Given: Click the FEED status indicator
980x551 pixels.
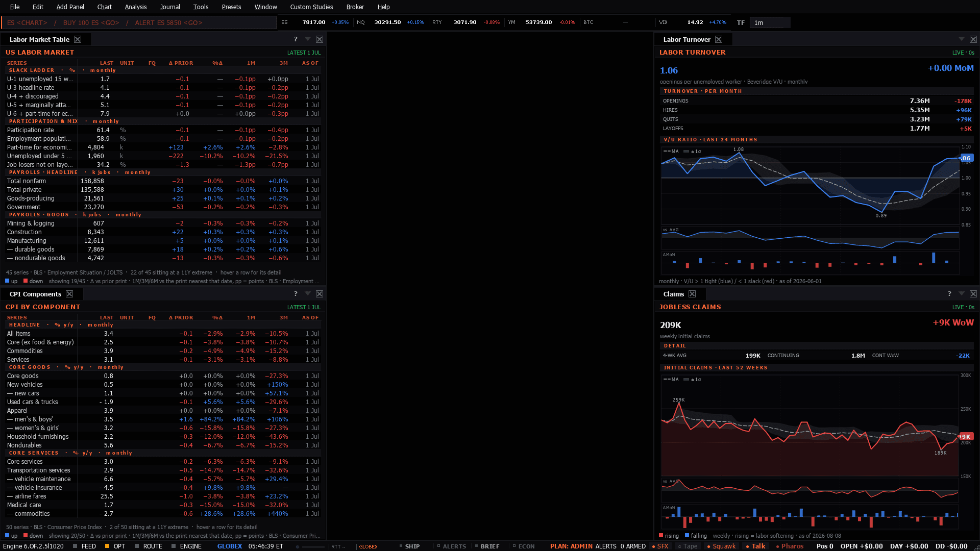Looking at the screenshot, I should [x=84, y=546].
